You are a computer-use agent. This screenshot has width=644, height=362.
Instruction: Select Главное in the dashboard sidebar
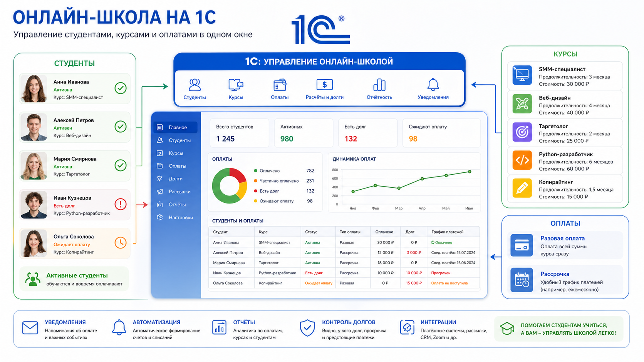click(x=175, y=127)
